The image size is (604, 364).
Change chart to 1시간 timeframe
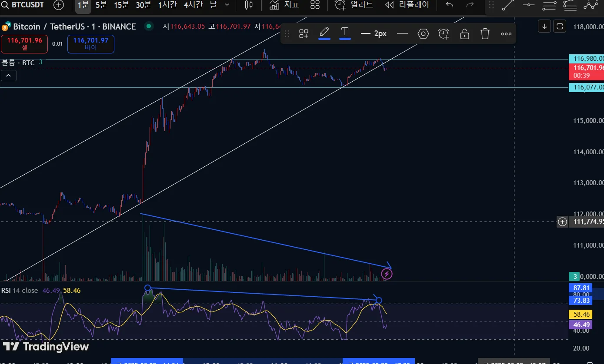click(167, 5)
